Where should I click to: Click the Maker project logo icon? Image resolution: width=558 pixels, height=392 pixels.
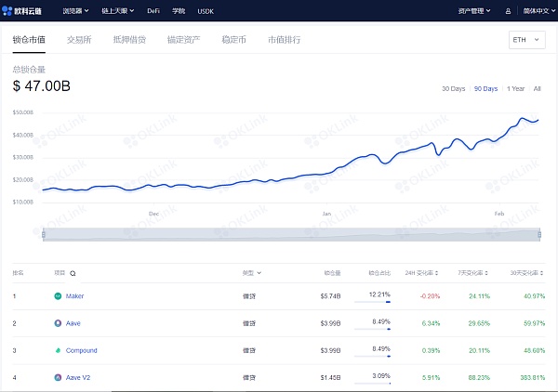point(59,296)
